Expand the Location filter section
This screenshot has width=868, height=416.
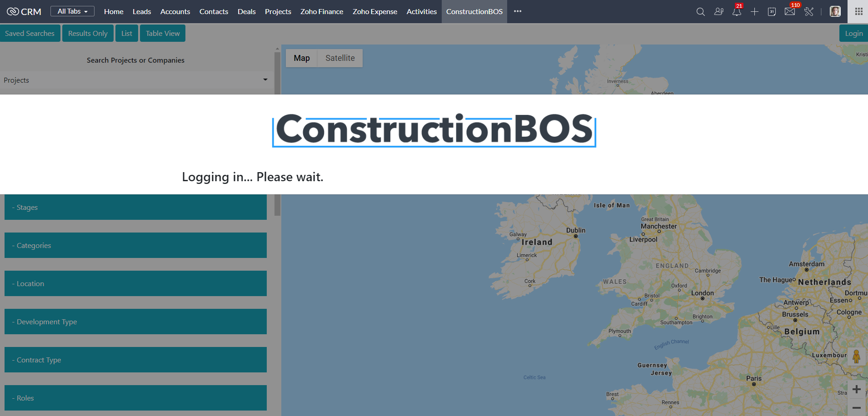point(135,283)
